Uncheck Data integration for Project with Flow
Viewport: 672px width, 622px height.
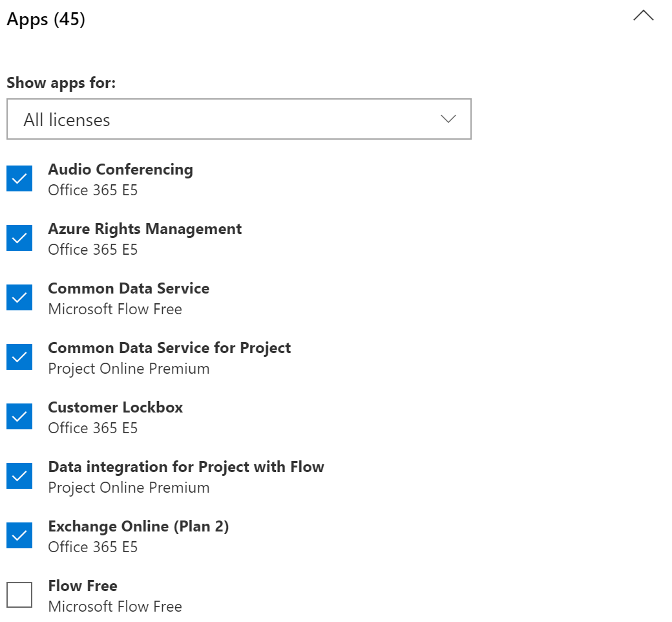19,476
